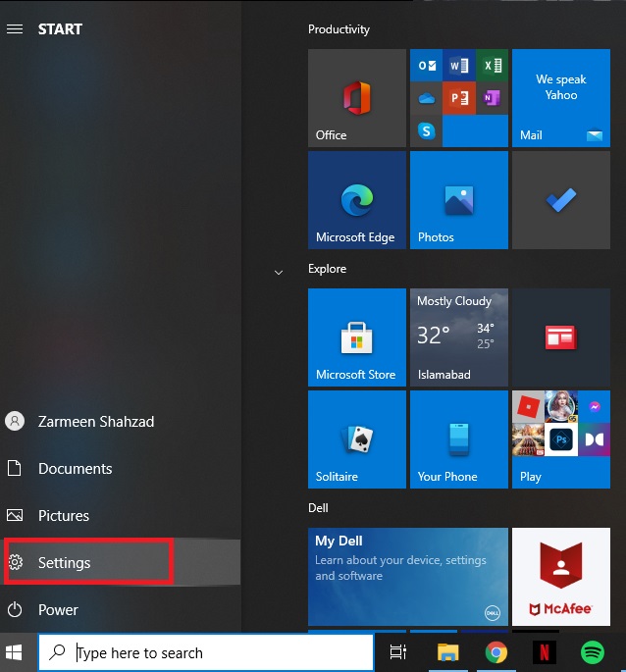Open the To Do checkmark tile
This screenshot has width=626, height=672.
(x=561, y=200)
